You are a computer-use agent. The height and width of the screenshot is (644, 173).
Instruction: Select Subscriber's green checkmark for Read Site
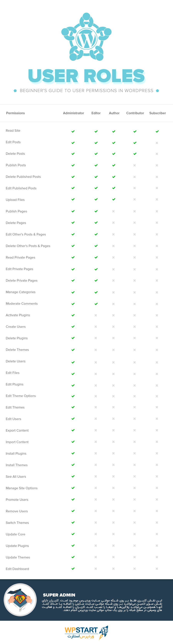coord(157,131)
